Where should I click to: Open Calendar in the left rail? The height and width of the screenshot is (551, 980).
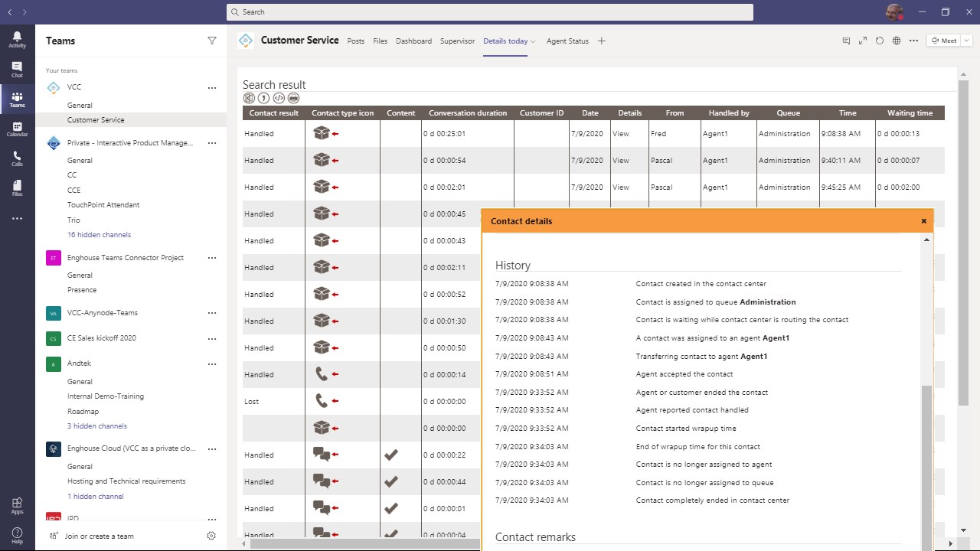17,129
